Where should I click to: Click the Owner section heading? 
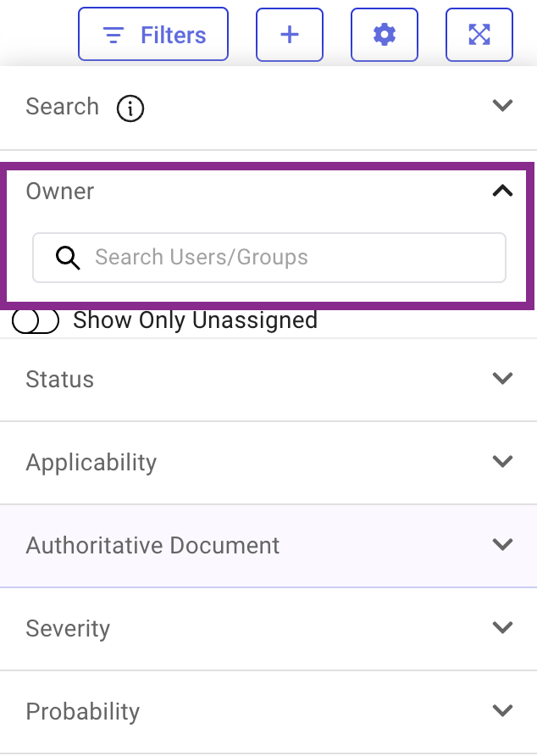pos(60,192)
